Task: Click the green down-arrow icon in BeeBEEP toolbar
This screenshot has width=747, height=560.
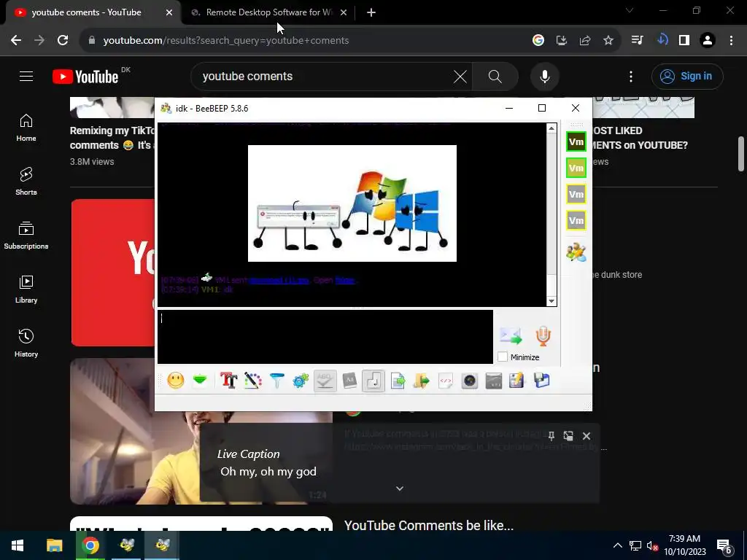Action: 200,381
